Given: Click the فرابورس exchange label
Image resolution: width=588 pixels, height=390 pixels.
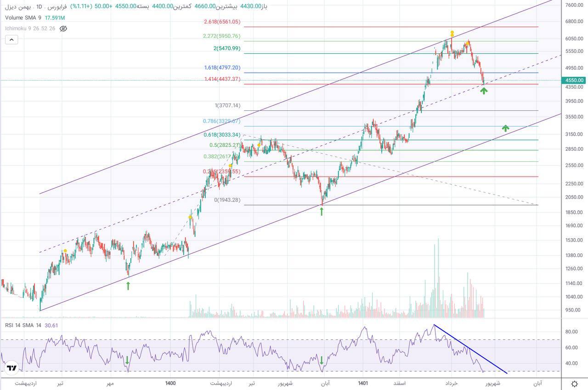Looking at the screenshot, I should click(57, 6).
